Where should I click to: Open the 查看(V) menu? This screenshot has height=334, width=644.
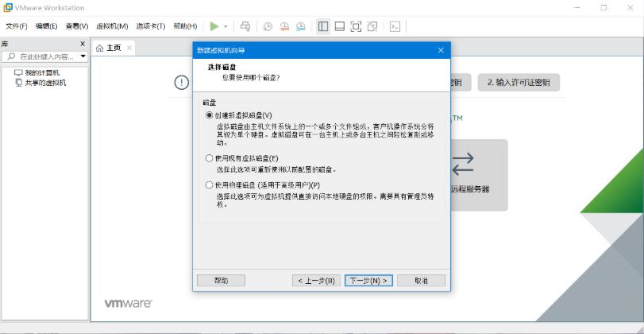[x=77, y=26]
